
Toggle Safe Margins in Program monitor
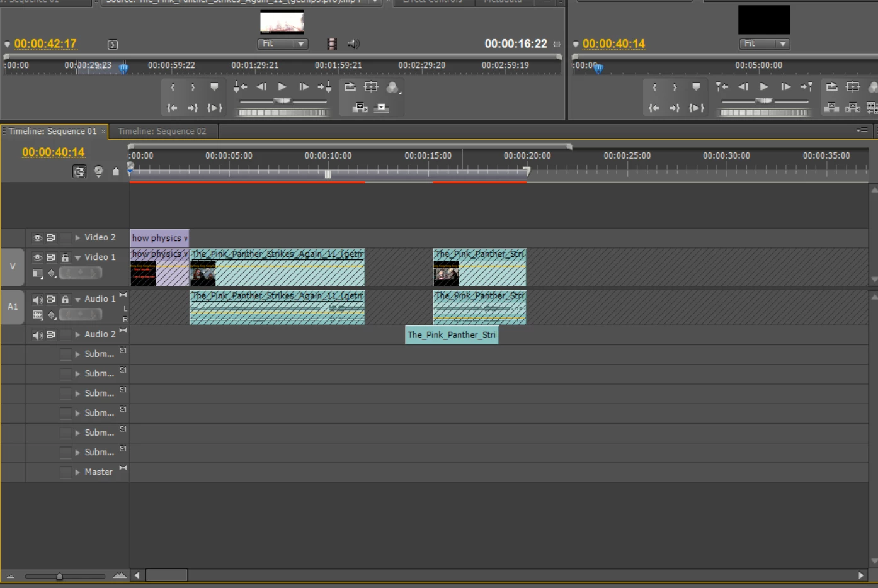[853, 87]
